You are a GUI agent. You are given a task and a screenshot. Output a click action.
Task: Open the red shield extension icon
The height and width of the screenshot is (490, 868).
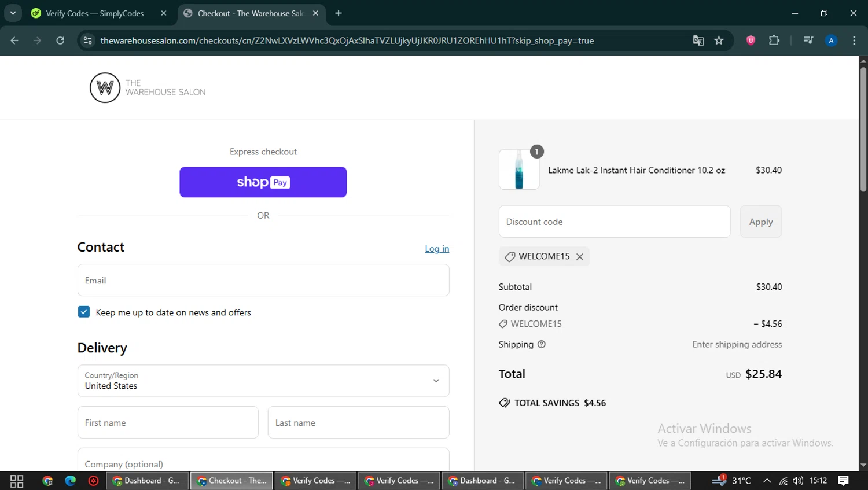[x=751, y=40]
